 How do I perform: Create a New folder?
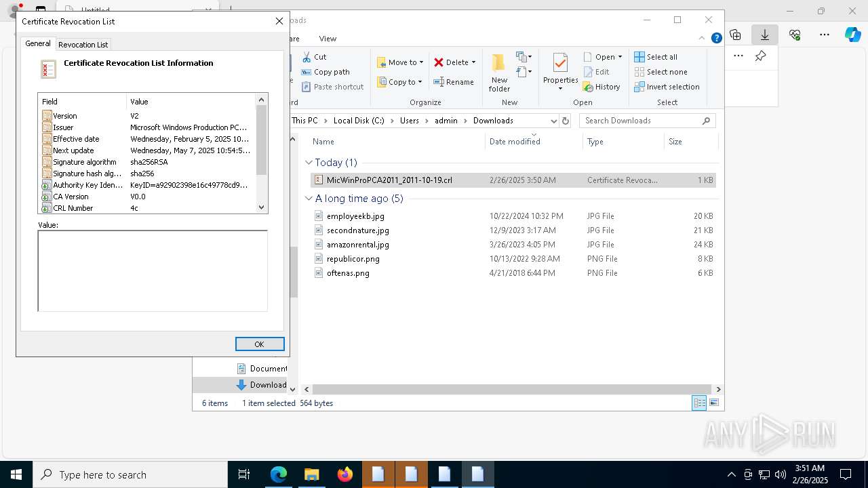point(499,73)
